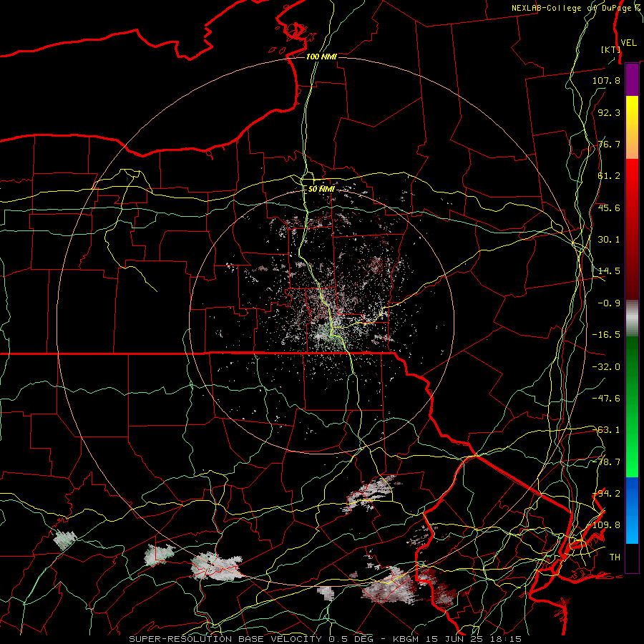
Task: Click the [KT] units label
Action: pyautogui.click(x=610, y=49)
